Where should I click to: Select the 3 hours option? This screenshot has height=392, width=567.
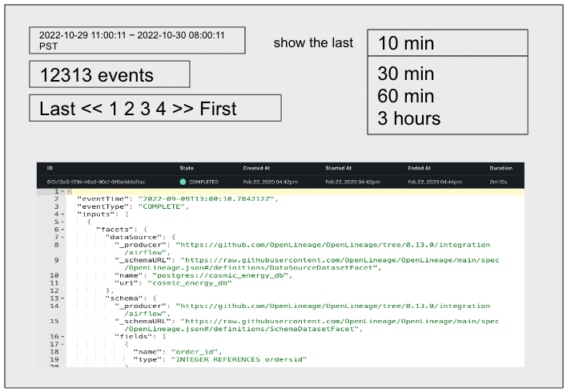coord(409,118)
